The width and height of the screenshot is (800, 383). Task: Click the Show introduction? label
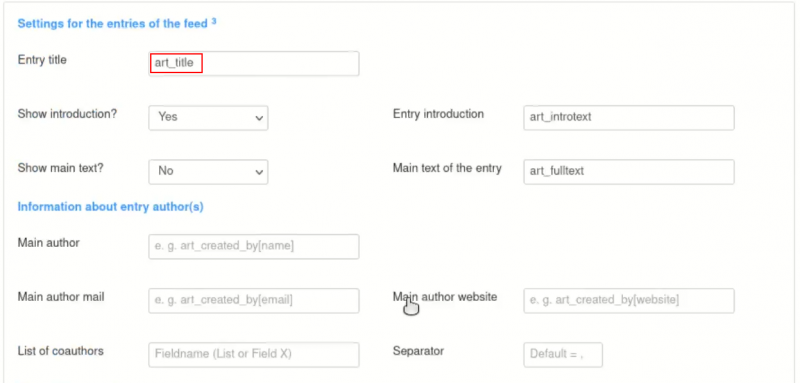point(67,114)
